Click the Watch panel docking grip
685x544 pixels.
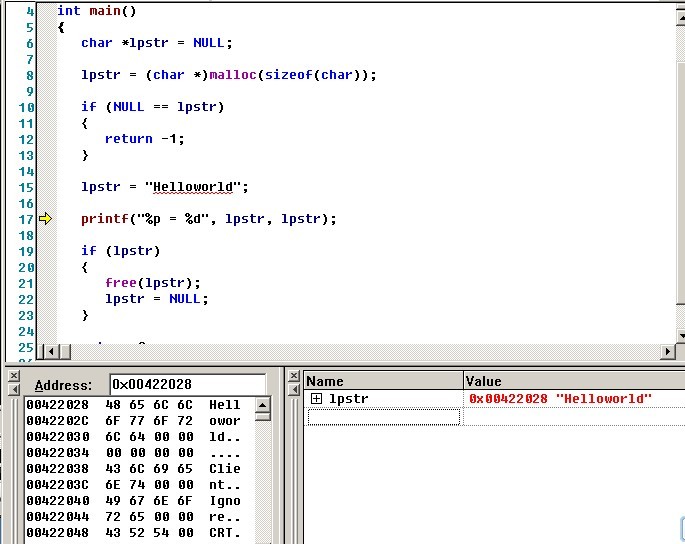click(x=295, y=460)
